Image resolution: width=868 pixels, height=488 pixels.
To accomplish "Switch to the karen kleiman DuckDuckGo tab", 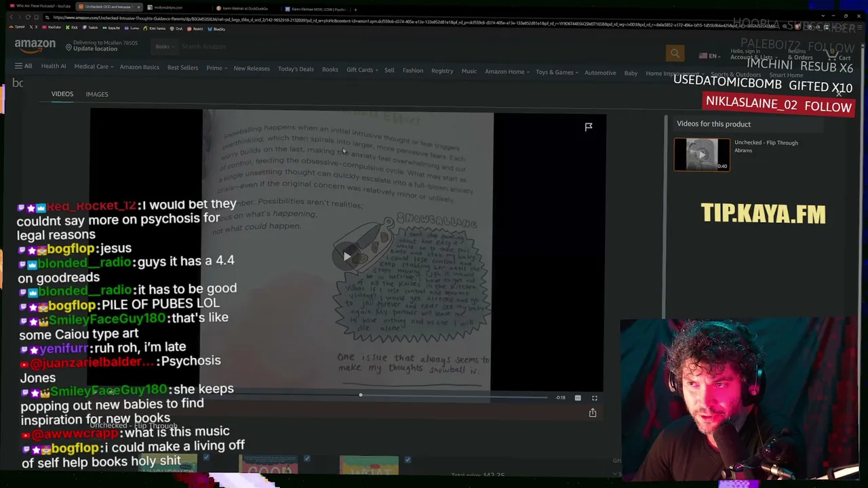I will click(245, 9).
